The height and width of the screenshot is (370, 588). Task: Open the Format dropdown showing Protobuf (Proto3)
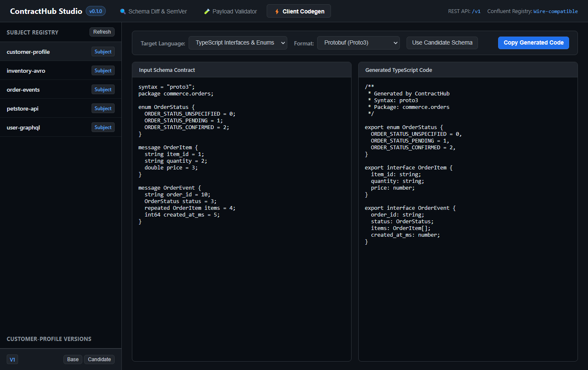click(358, 43)
